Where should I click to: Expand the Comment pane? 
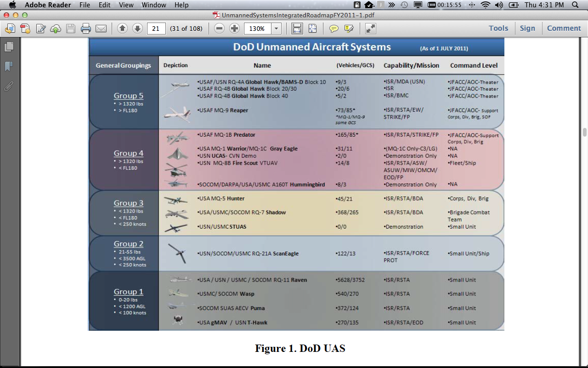pos(564,28)
